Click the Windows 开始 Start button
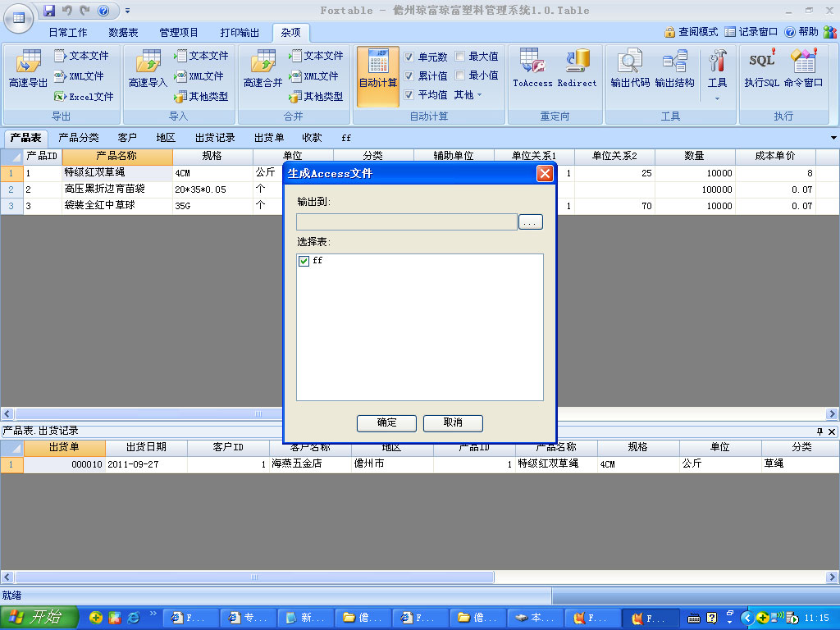840x630 pixels. pyautogui.click(x=39, y=618)
